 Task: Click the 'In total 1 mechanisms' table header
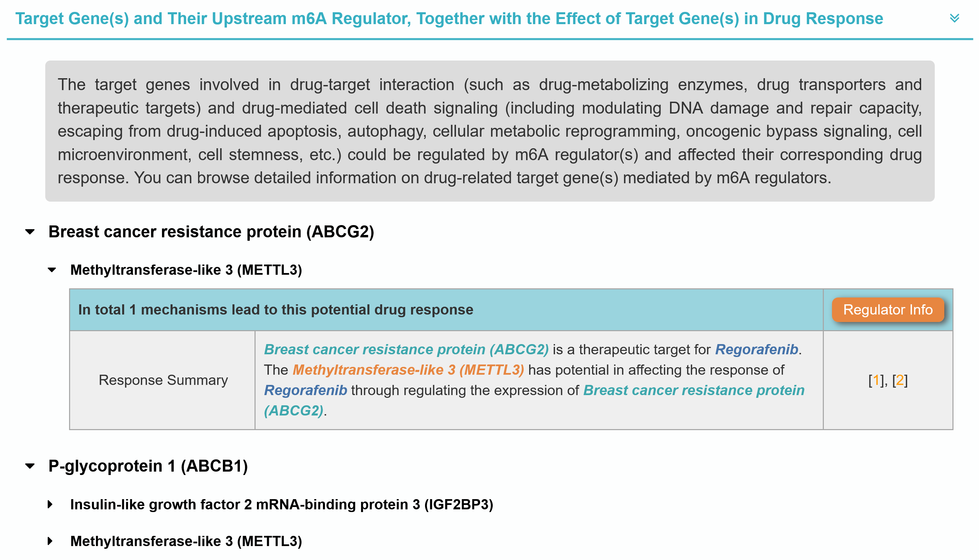pos(276,310)
